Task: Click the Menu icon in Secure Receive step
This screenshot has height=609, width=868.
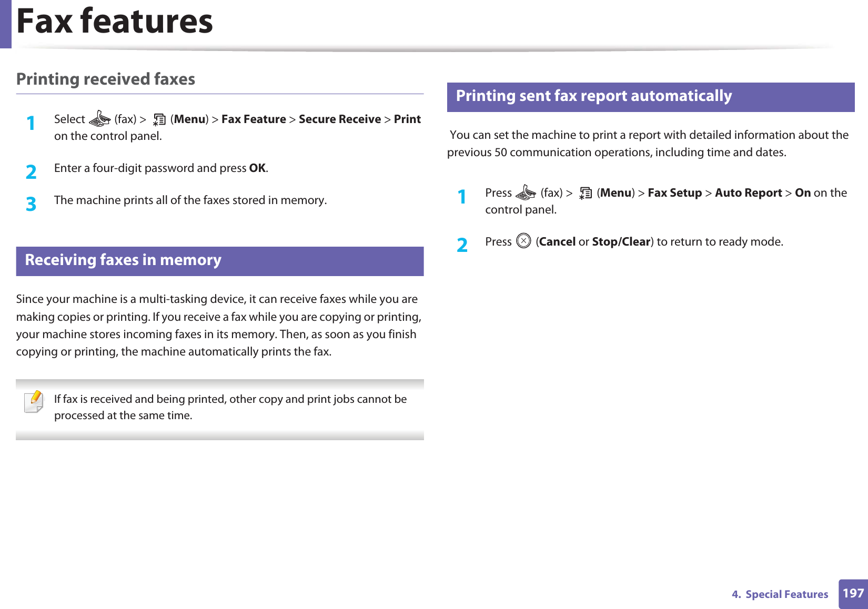Action: coord(159,120)
